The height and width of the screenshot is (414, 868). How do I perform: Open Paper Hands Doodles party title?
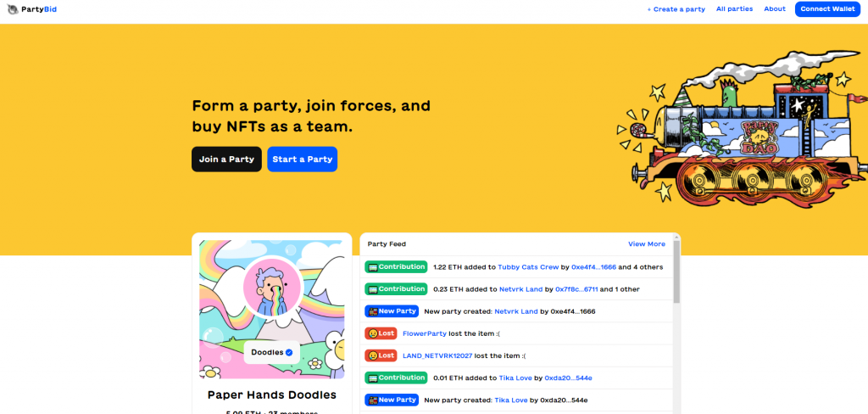272,395
